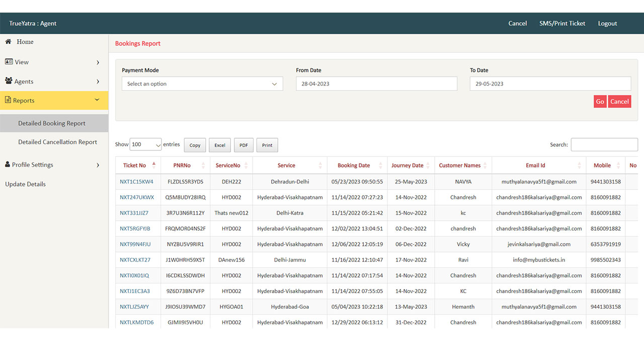Click the View ID card icon
This screenshot has height=362, width=644.
(x=9, y=62)
